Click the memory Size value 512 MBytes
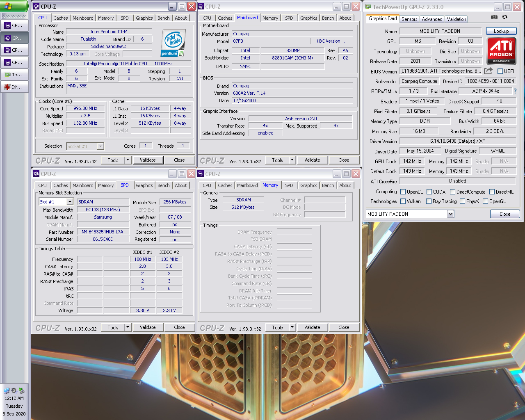The height and width of the screenshot is (420, 525). [243, 207]
